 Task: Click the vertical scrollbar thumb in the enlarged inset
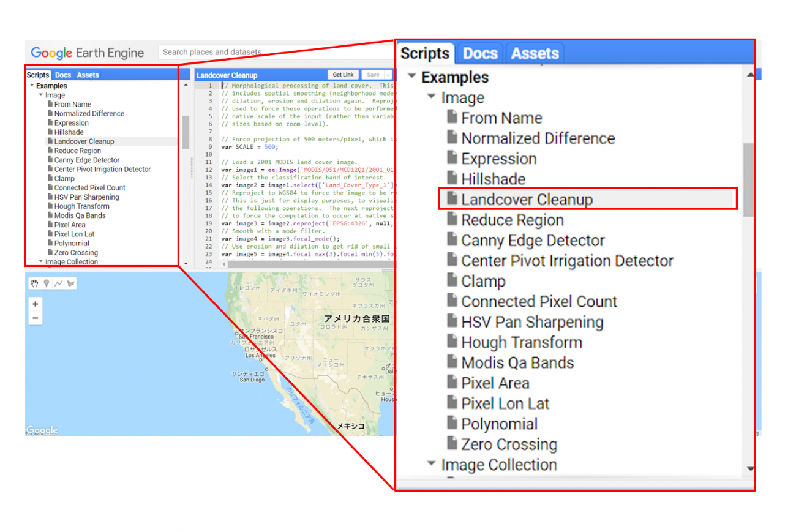coord(749,179)
